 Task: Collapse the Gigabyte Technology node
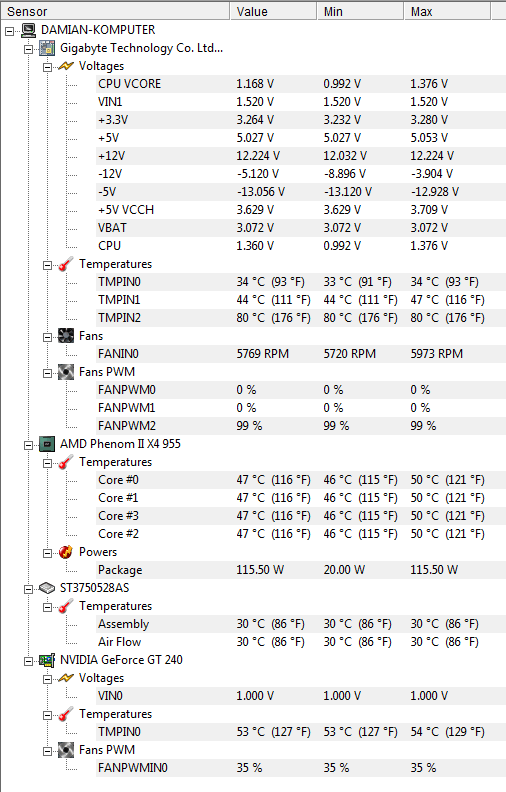pos(29,49)
